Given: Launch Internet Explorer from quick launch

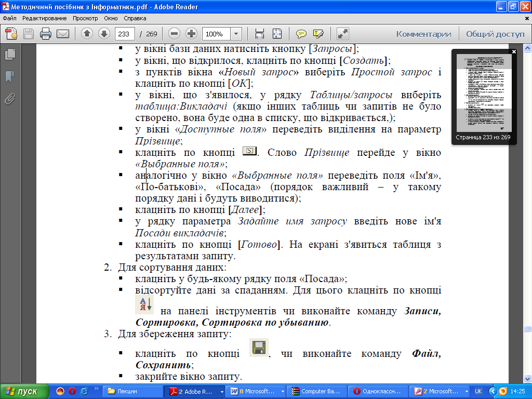Looking at the screenshot, I should (84, 391).
